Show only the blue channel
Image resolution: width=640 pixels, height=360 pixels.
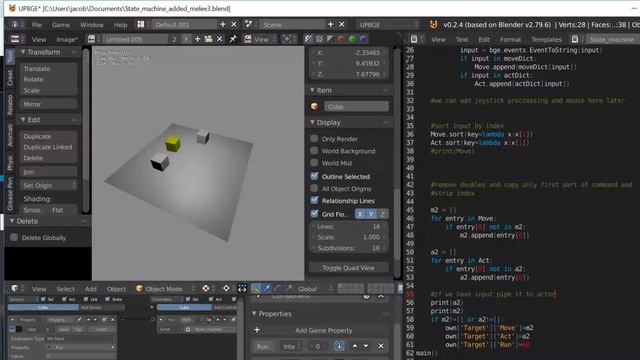363,39
